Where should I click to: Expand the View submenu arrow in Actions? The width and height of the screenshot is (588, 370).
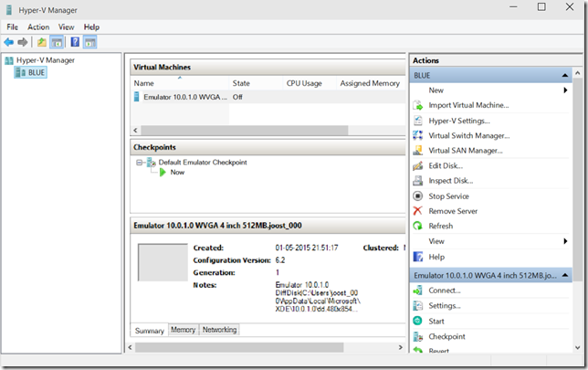565,241
